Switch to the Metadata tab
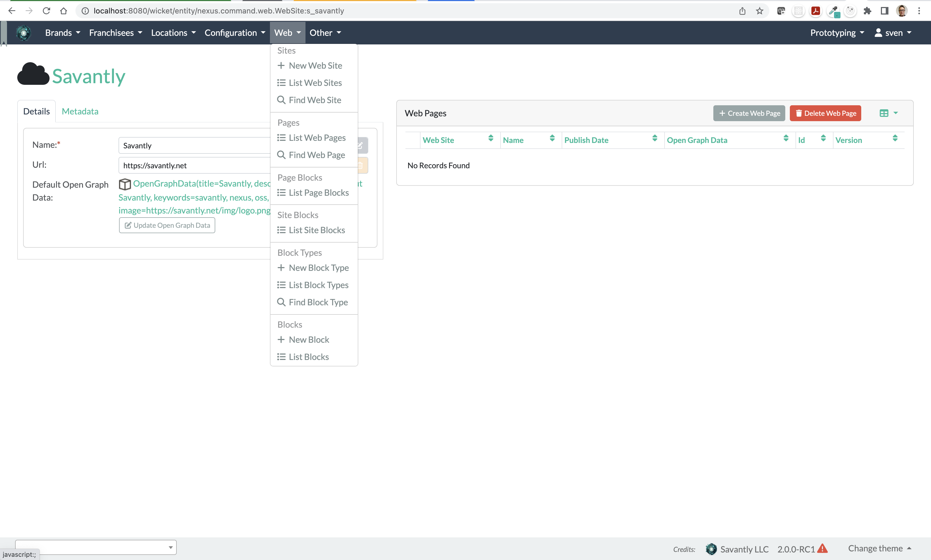The height and width of the screenshot is (560, 931). 80,111
